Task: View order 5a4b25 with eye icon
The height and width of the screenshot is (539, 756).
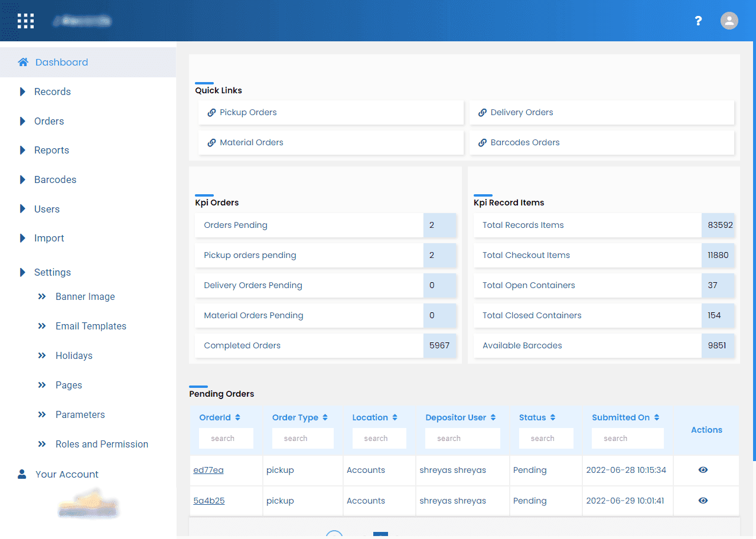Action: (x=703, y=501)
